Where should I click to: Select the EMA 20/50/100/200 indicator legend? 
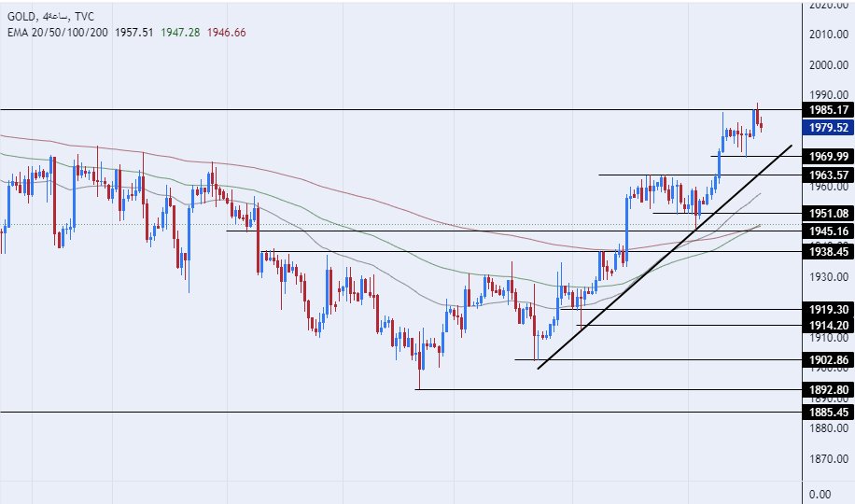pos(57,32)
